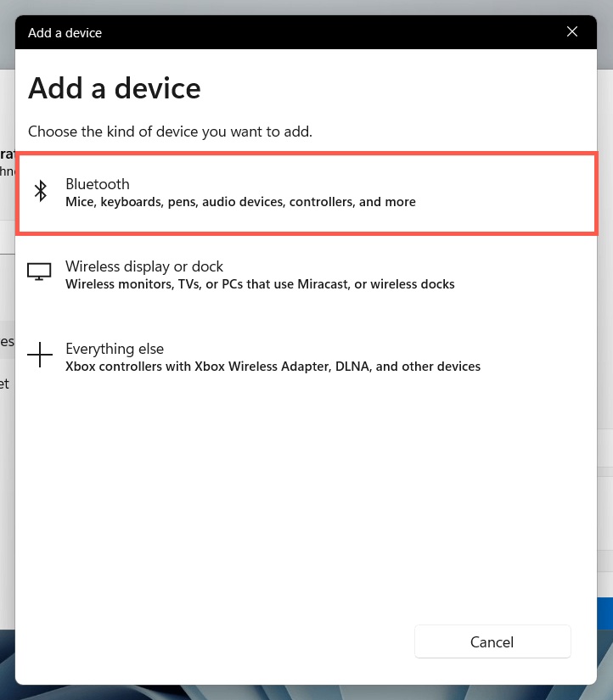
Task: Click the "Mice, keyboards, pens" description text
Action: (240, 203)
